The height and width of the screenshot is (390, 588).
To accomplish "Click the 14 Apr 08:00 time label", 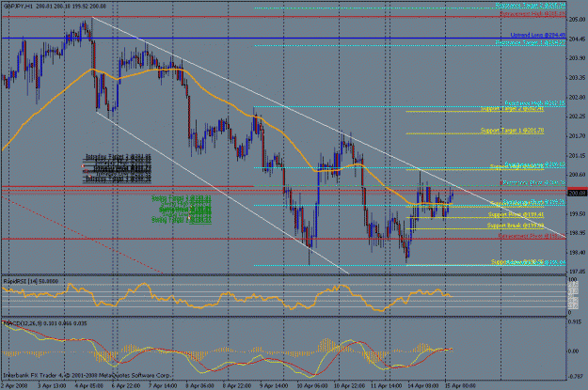I will click(423, 386).
